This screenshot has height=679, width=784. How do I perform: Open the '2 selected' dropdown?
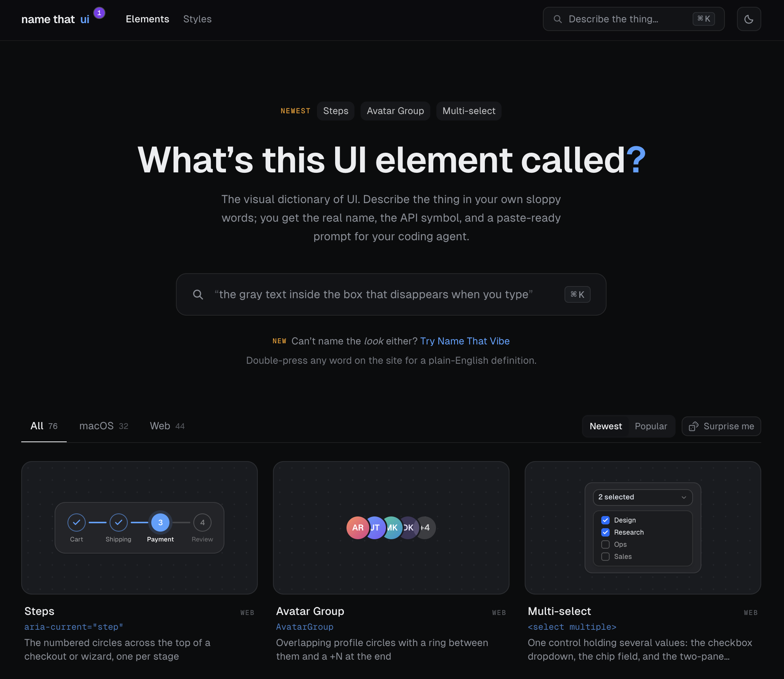click(x=643, y=497)
